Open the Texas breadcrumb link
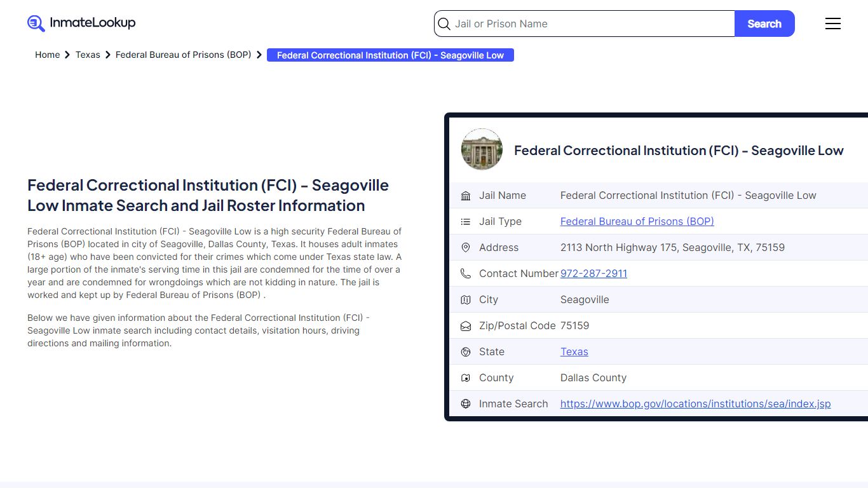The image size is (868, 488). [88, 55]
